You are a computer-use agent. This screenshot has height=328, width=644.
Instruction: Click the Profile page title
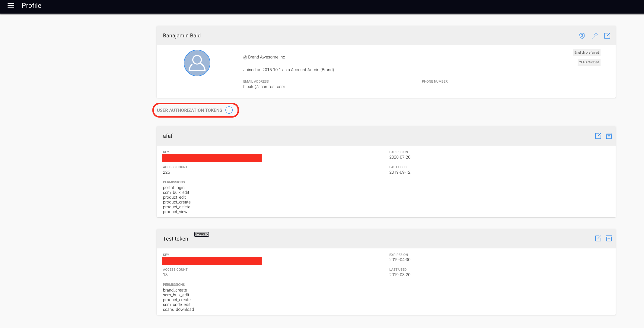point(31,5)
